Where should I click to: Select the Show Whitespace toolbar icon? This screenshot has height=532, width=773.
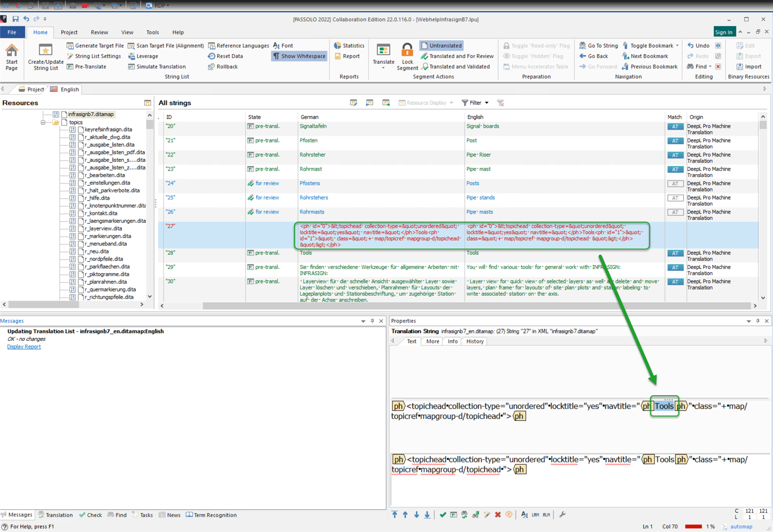click(299, 56)
